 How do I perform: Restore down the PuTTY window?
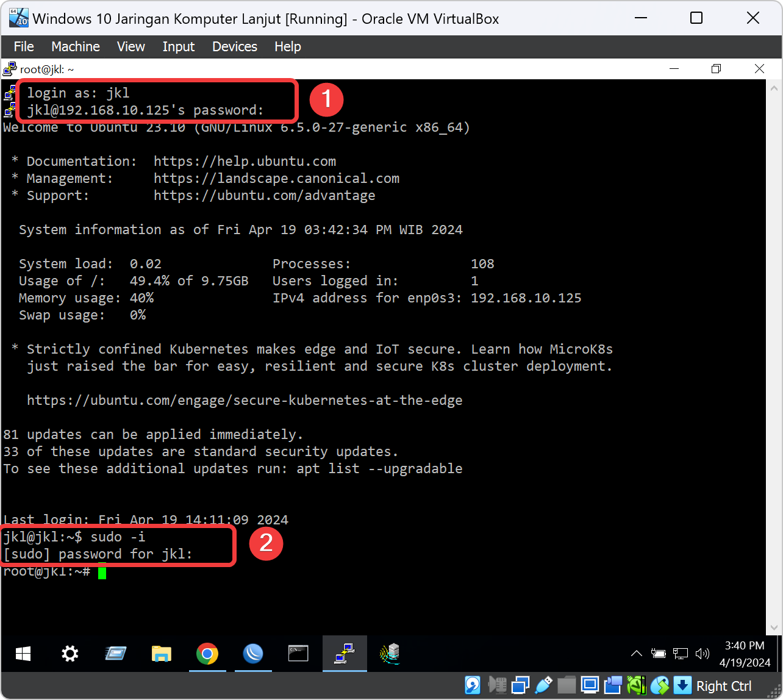coord(717,69)
